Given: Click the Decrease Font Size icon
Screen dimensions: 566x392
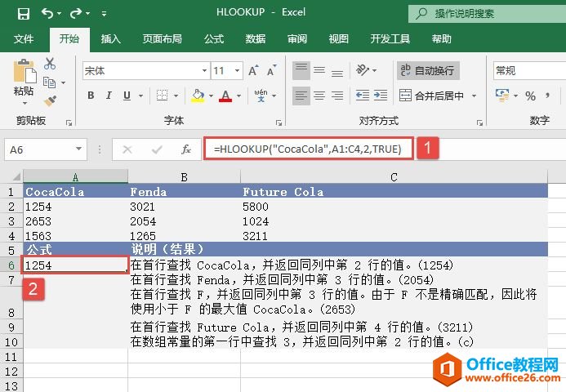Looking at the screenshot, I should pos(272,70).
